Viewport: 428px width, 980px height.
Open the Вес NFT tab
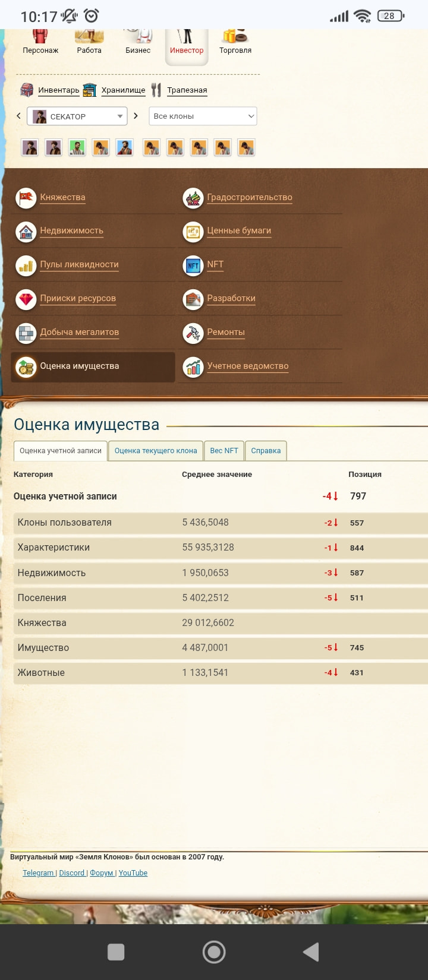224,451
